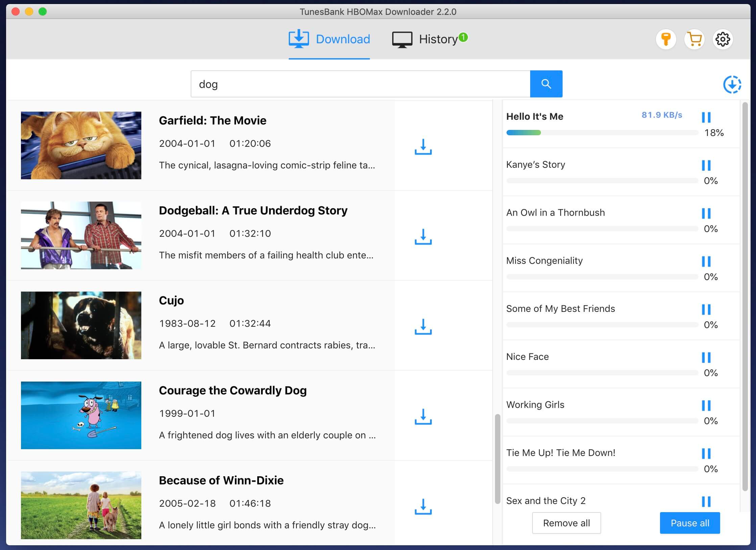This screenshot has height=550, width=756.
Task: Pause the Hello It's Me download
Action: click(x=706, y=117)
